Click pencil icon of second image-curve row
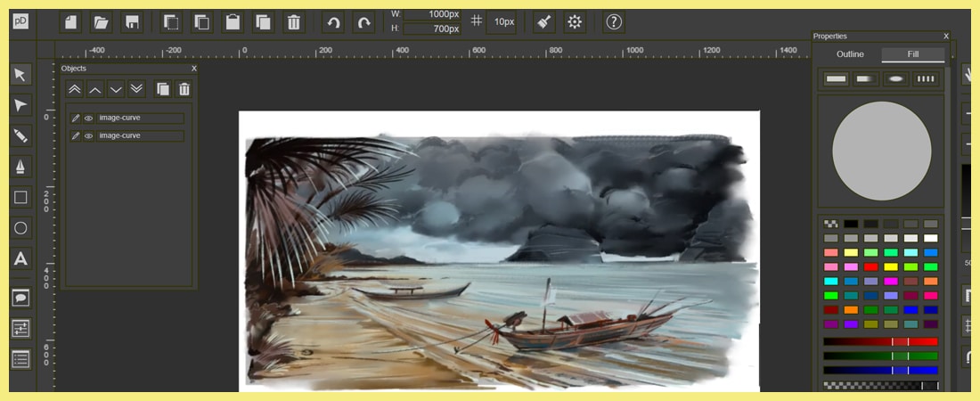This screenshot has height=401, width=980. click(x=76, y=135)
